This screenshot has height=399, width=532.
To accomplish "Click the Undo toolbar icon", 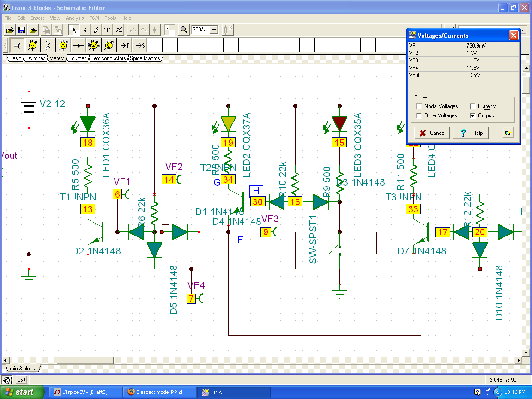I will [133, 30].
